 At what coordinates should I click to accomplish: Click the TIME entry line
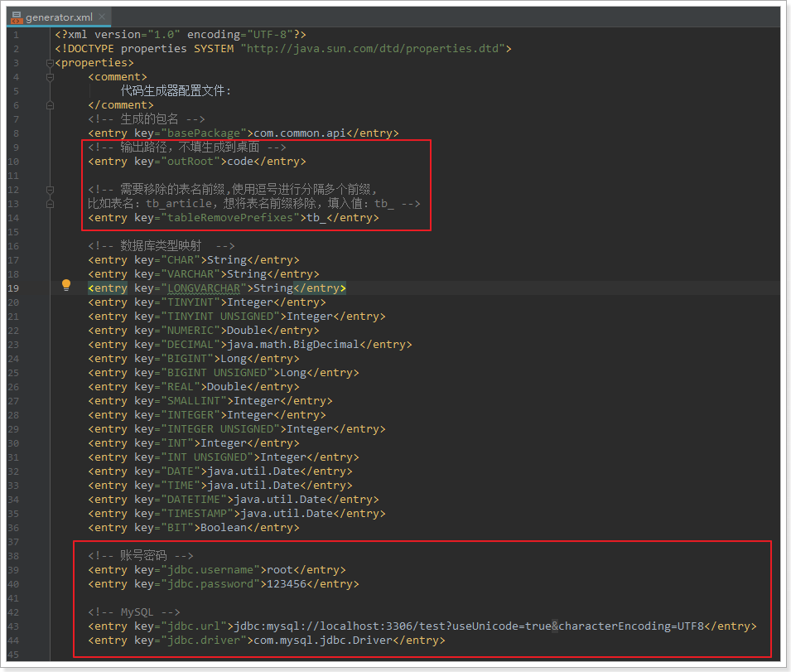click(220, 486)
